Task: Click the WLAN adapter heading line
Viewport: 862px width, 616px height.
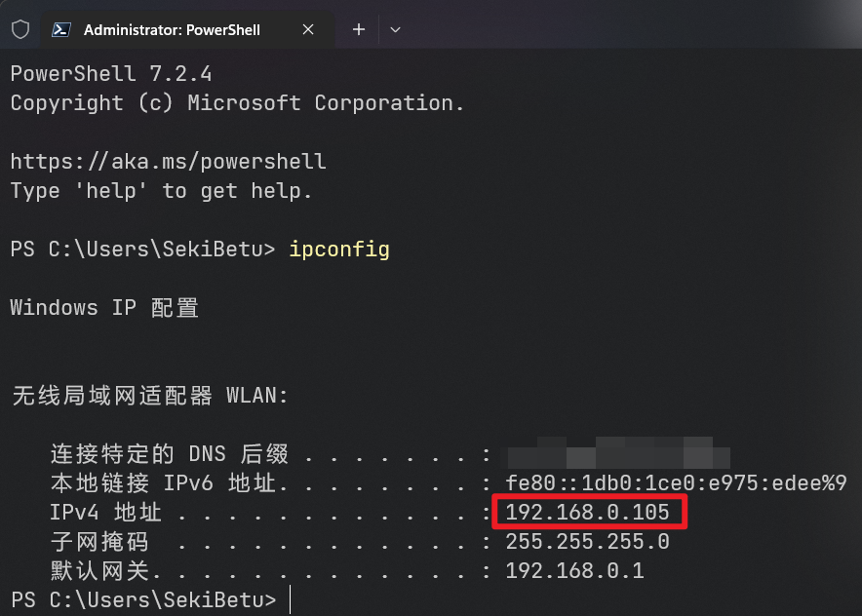Action: pyautogui.click(x=149, y=395)
